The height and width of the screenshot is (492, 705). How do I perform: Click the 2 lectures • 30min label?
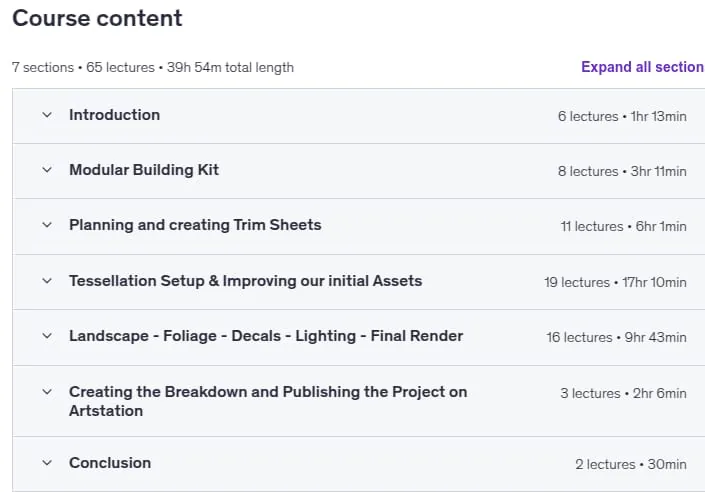click(x=631, y=464)
